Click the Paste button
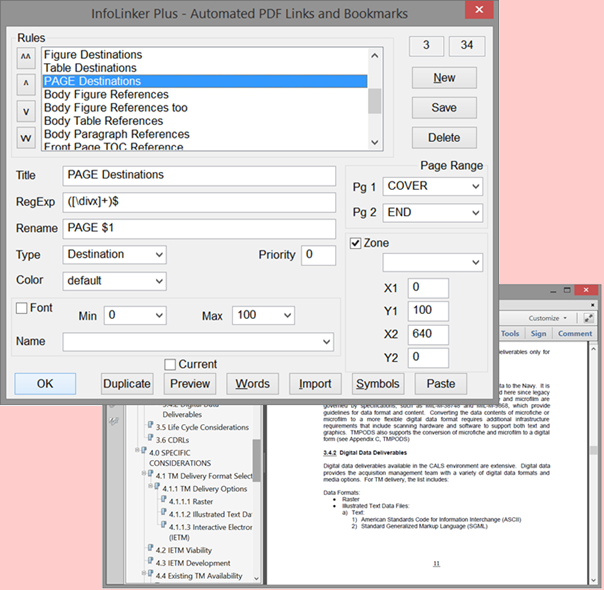This screenshot has width=604, height=590. click(441, 384)
